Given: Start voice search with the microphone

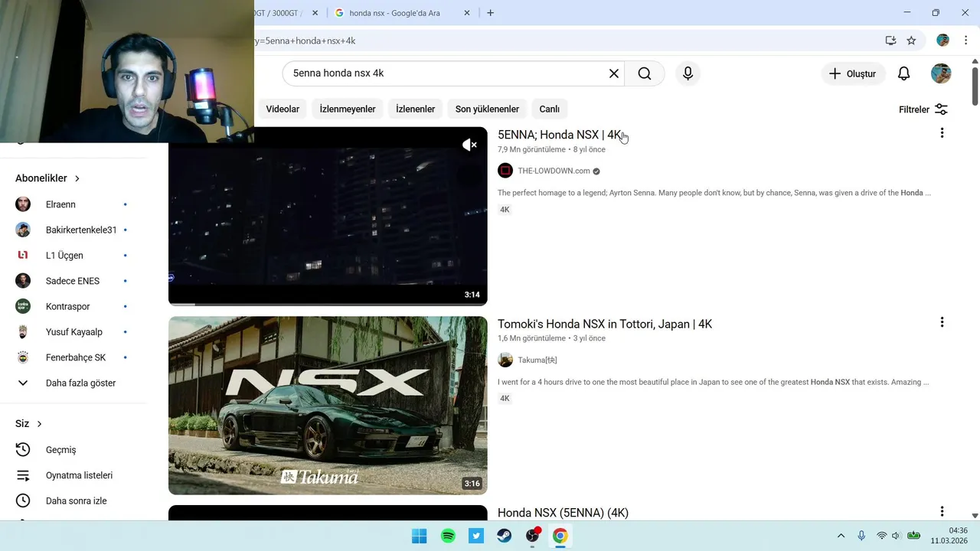Looking at the screenshot, I should tap(688, 73).
